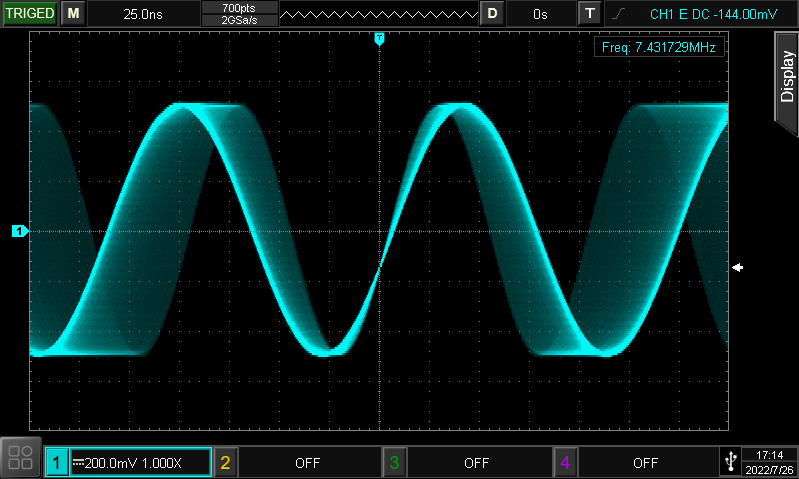Click the channel 1 ground level marker
Screen dimensions: 799x479
click(19, 232)
